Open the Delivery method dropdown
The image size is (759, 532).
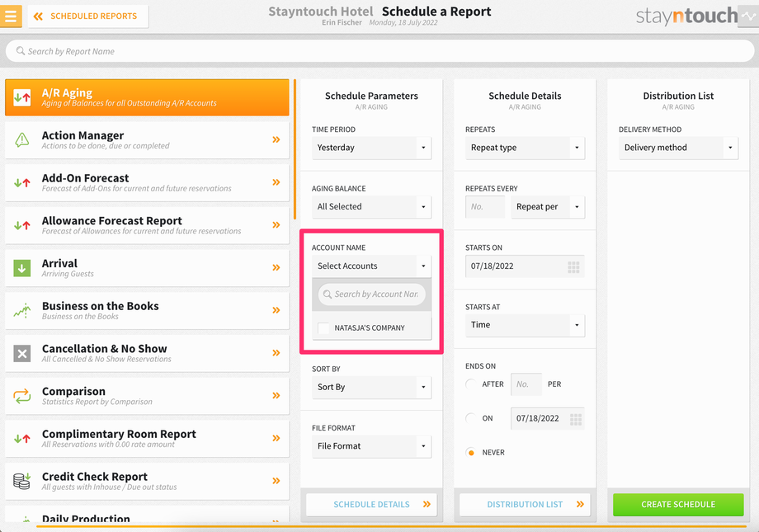click(678, 148)
